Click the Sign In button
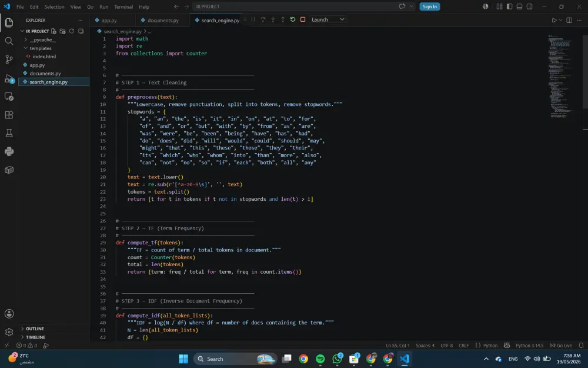Screen dimensions: 588x368 [x=429, y=6]
